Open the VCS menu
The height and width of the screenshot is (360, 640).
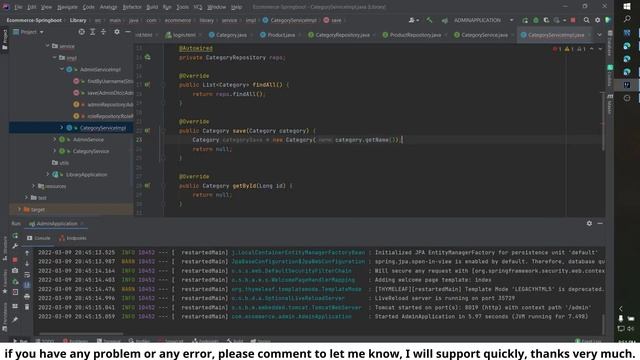tap(198, 7)
